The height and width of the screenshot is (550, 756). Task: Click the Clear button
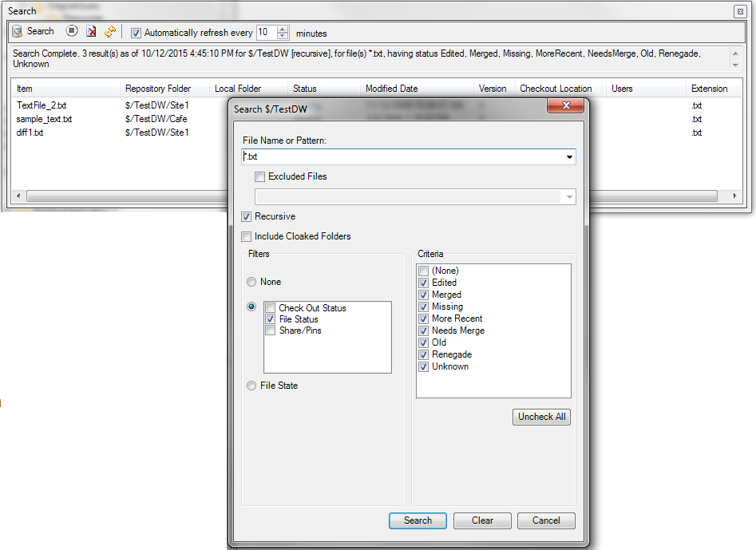coord(482,520)
